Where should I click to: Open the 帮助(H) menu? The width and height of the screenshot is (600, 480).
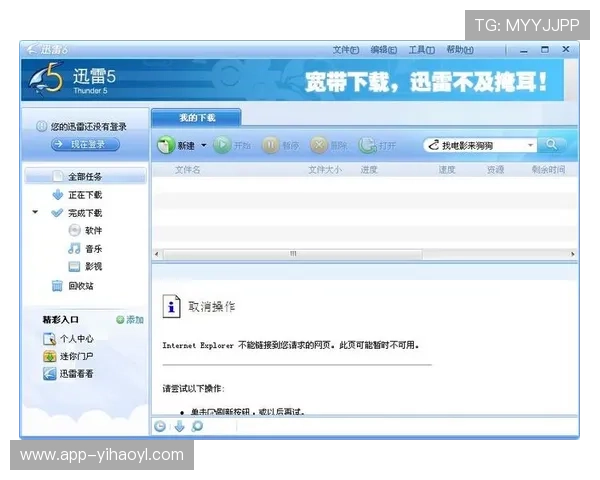click(x=460, y=50)
